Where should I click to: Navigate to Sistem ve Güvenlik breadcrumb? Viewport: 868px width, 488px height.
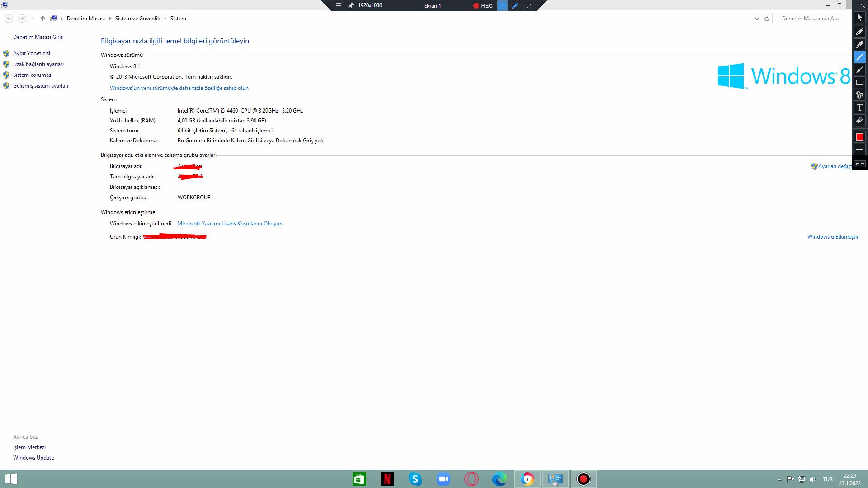tap(137, 19)
